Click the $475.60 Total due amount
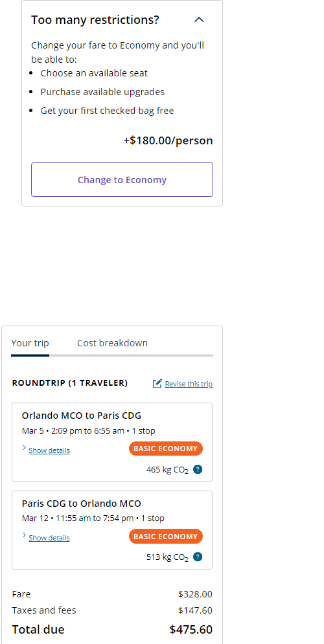Image resolution: width=324 pixels, height=644 pixels. coord(191,629)
